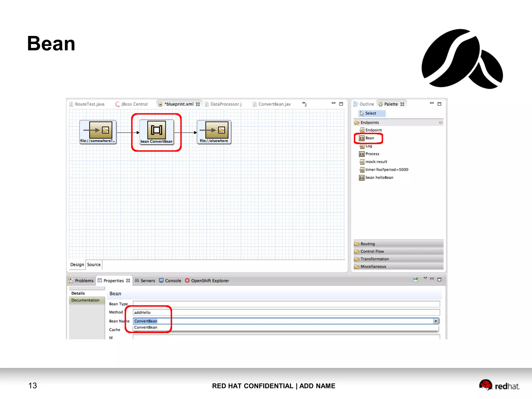Close the Palette view
The height and width of the screenshot is (399, 532).
(x=402, y=104)
